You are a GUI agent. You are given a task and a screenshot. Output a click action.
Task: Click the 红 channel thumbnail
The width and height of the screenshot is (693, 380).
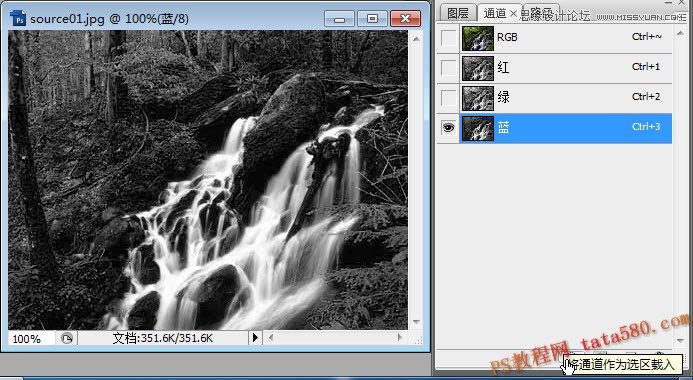tap(478, 68)
